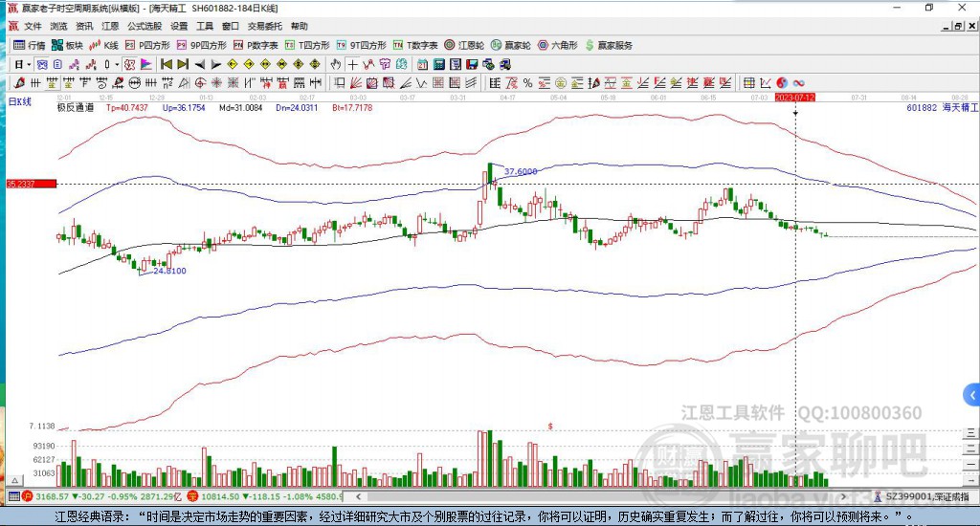This screenshot has height=526, width=980.
Task: Open the T数字表 tool
Action: [x=415, y=45]
